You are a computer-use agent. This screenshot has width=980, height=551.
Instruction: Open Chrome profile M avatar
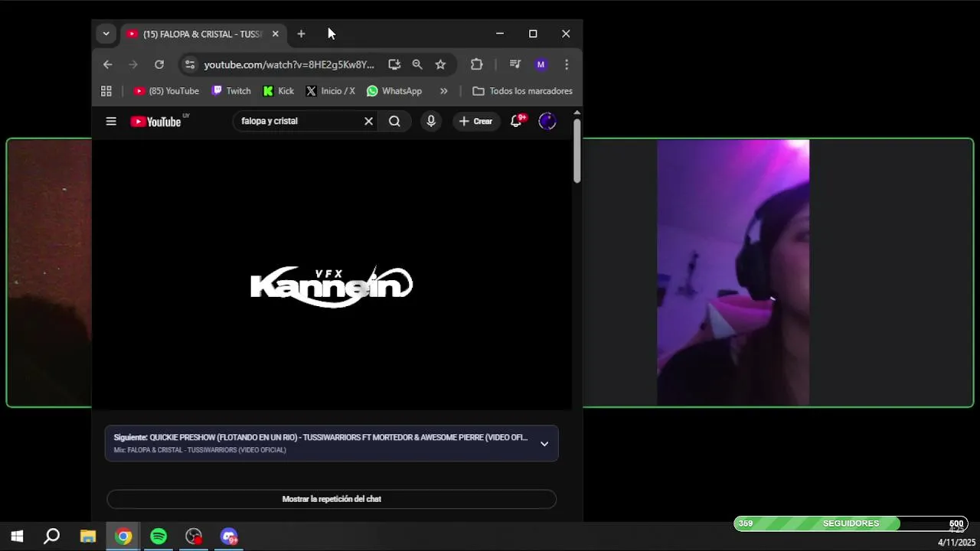pyautogui.click(x=541, y=64)
